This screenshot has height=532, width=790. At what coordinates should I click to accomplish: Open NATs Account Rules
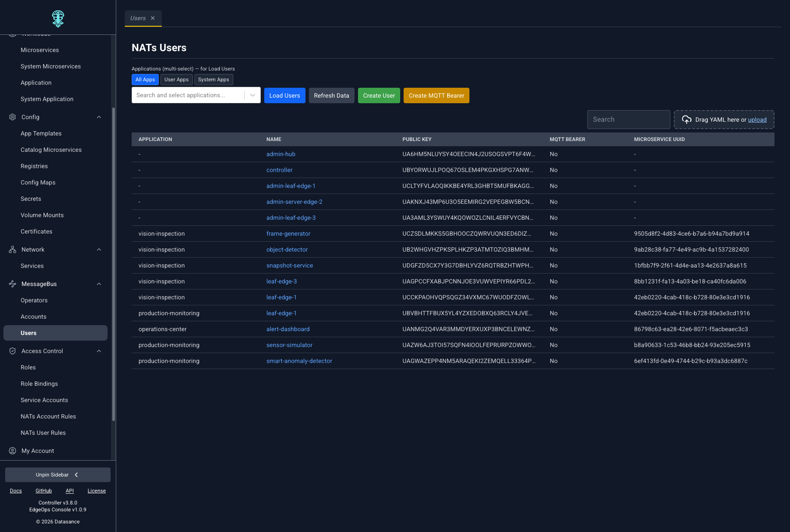coord(48,416)
